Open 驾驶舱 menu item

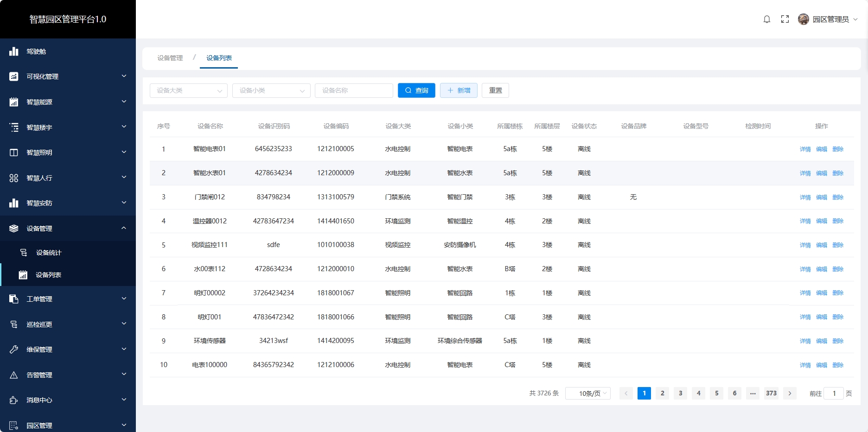[68, 51]
